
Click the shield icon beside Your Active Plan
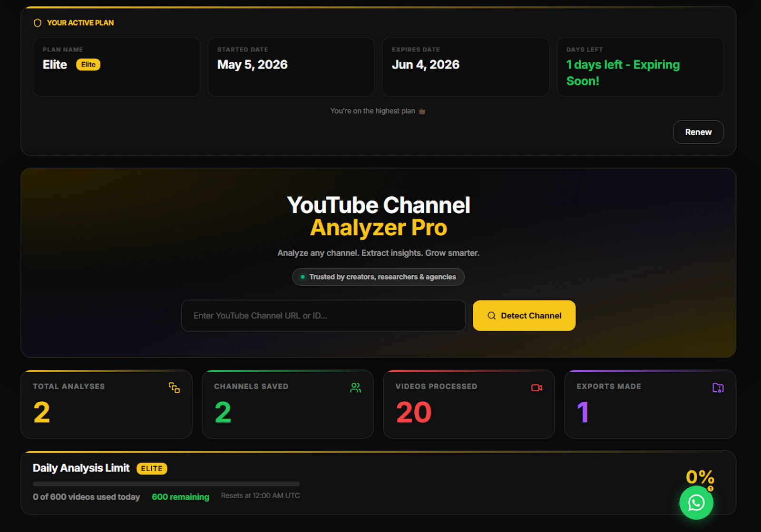(38, 23)
